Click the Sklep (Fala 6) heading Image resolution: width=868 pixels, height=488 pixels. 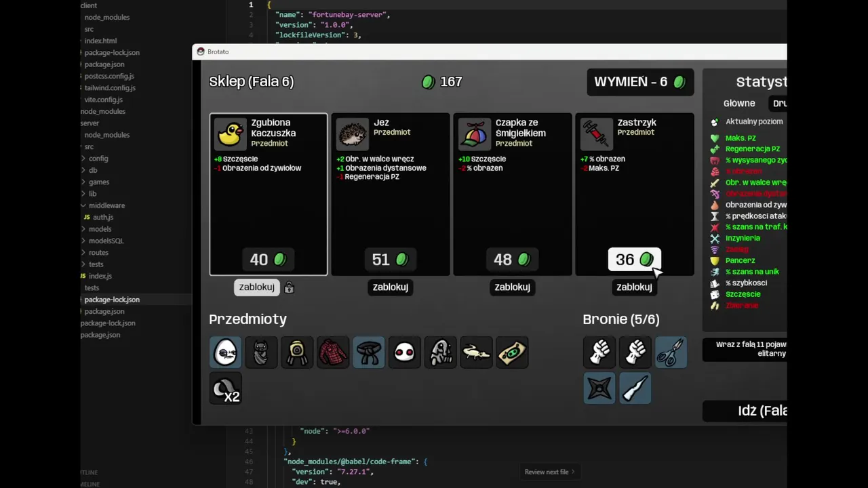[251, 82]
